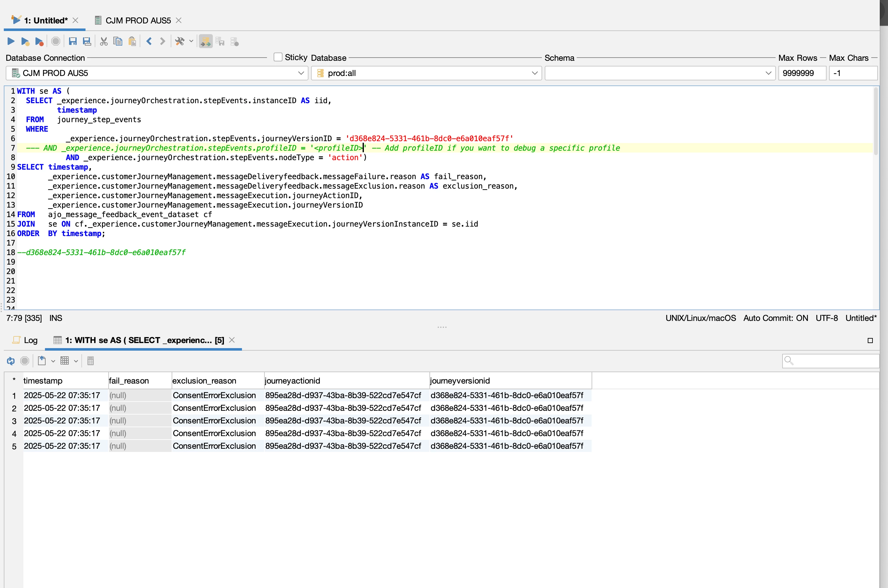This screenshot has height=588, width=888.
Task: Enable the Sticky checkbox
Action: click(x=278, y=57)
